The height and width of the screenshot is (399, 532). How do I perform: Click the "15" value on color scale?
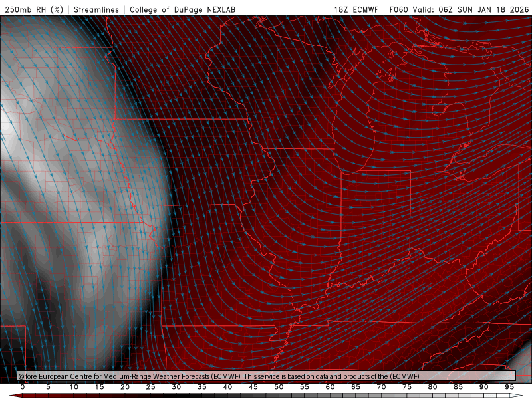pyautogui.click(x=99, y=387)
